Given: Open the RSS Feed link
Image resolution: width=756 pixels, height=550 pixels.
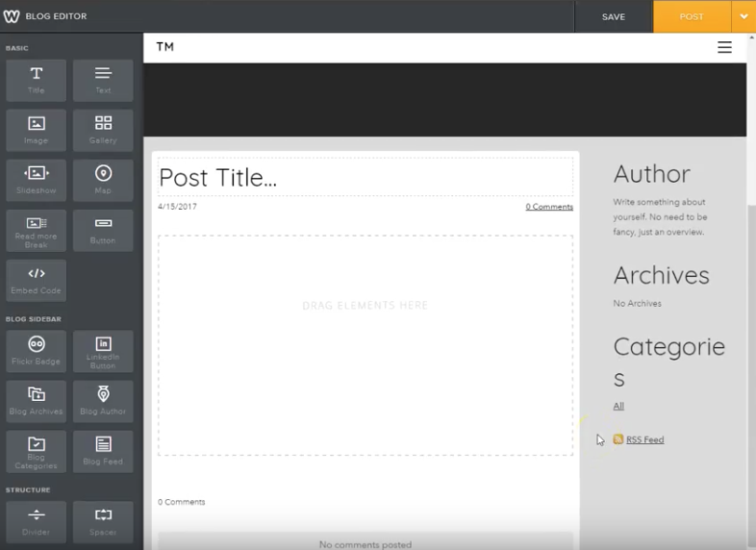Looking at the screenshot, I should 644,439.
